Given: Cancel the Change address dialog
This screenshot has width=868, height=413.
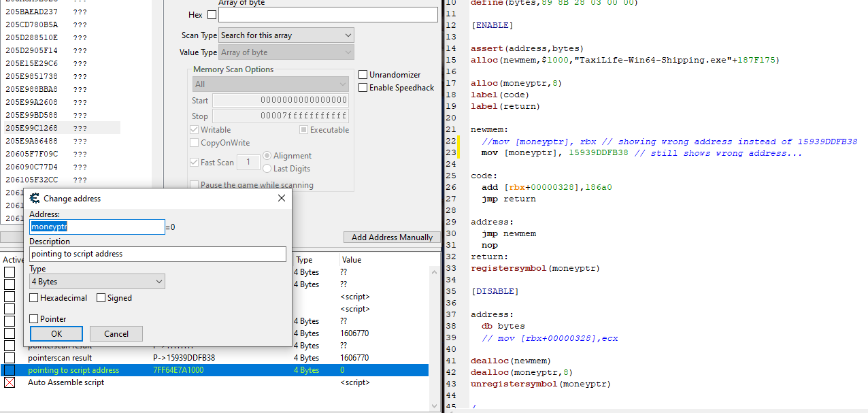Looking at the screenshot, I should coord(116,334).
